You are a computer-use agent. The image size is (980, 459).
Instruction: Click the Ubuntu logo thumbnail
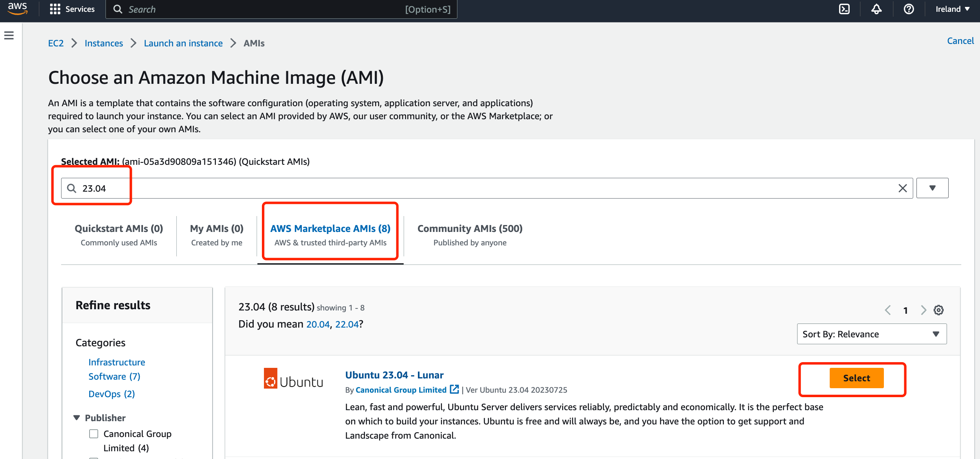pos(293,379)
